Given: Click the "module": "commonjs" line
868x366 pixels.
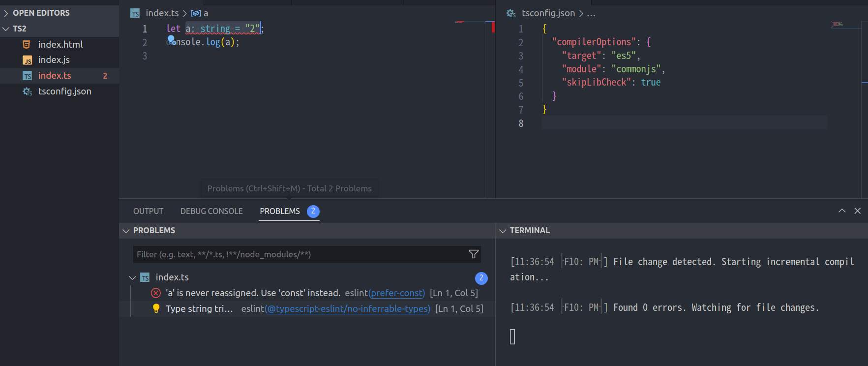Looking at the screenshot, I should tap(613, 69).
